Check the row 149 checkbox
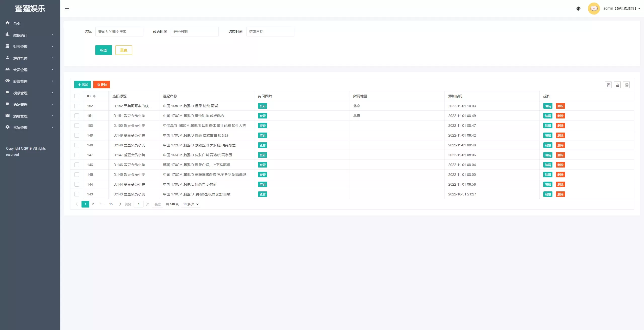Viewport: 644px width, 330px height. click(77, 135)
